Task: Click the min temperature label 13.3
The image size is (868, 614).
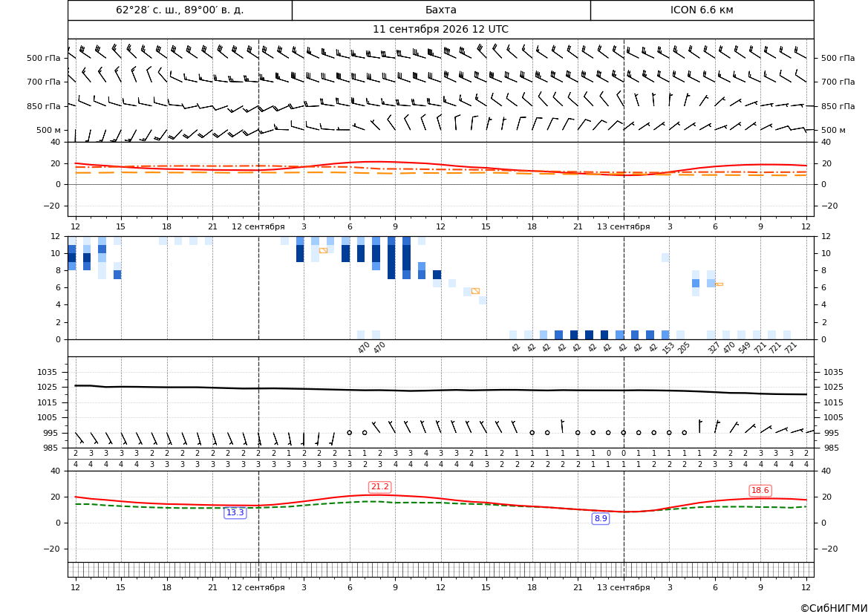Action: point(235,513)
